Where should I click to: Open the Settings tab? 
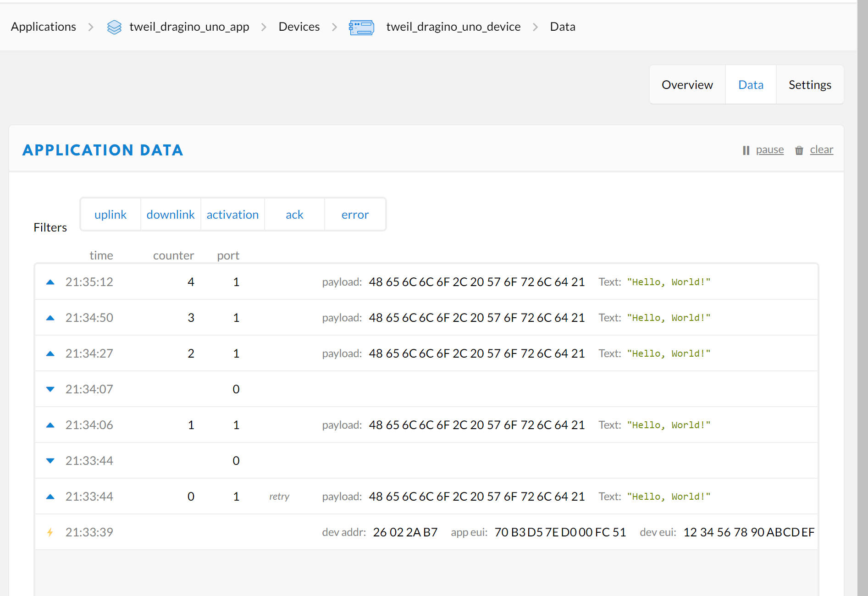pos(810,85)
